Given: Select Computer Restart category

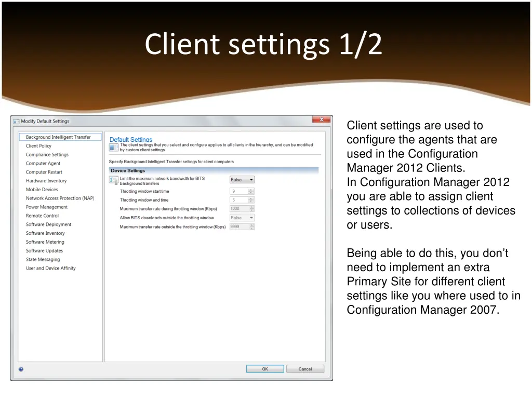Looking at the screenshot, I should (44, 172).
